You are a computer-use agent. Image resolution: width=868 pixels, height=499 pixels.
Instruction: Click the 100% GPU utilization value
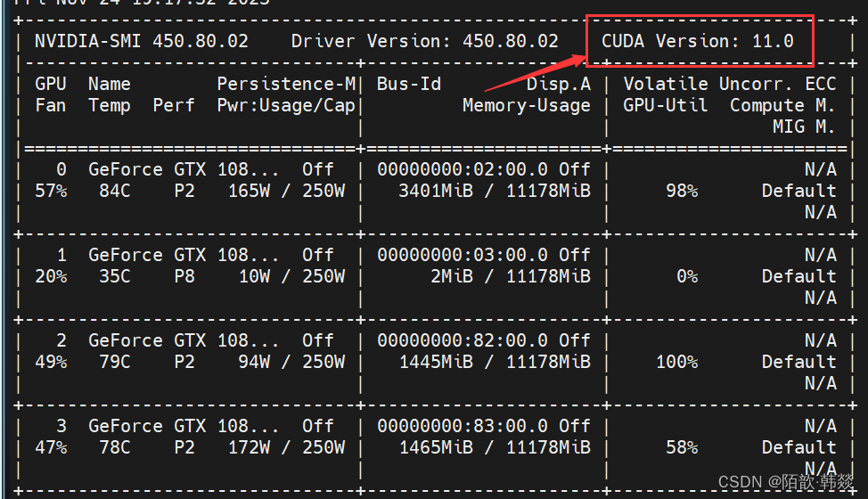tap(676, 362)
